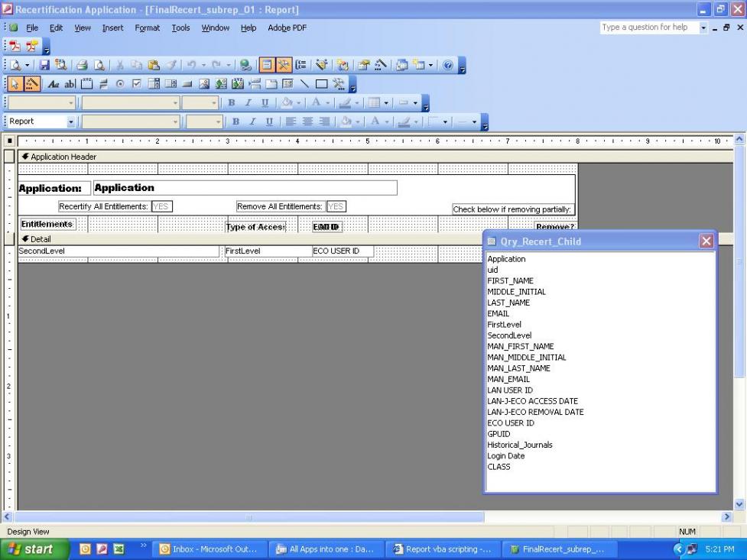This screenshot has width=747, height=560.
Task: Click the Print icon in the toolbar
Action: tap(82, 65)
